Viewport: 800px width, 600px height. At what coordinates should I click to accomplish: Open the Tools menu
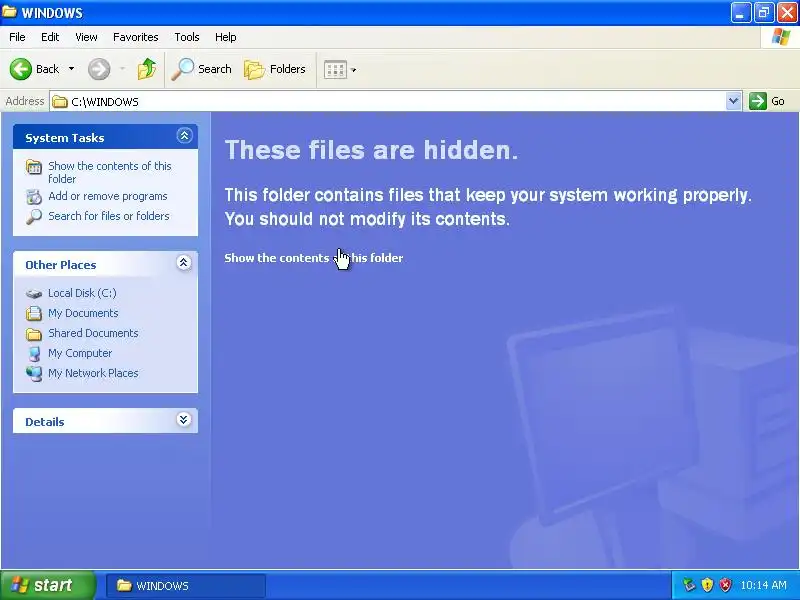click(x=187, y=37)
